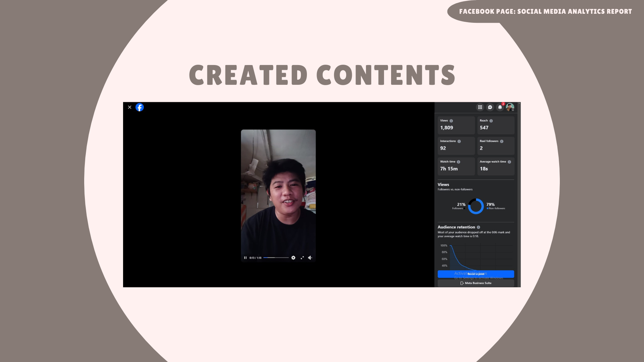Show info for Average watch time
644x362 pixels.
click(x=509, y=162)
